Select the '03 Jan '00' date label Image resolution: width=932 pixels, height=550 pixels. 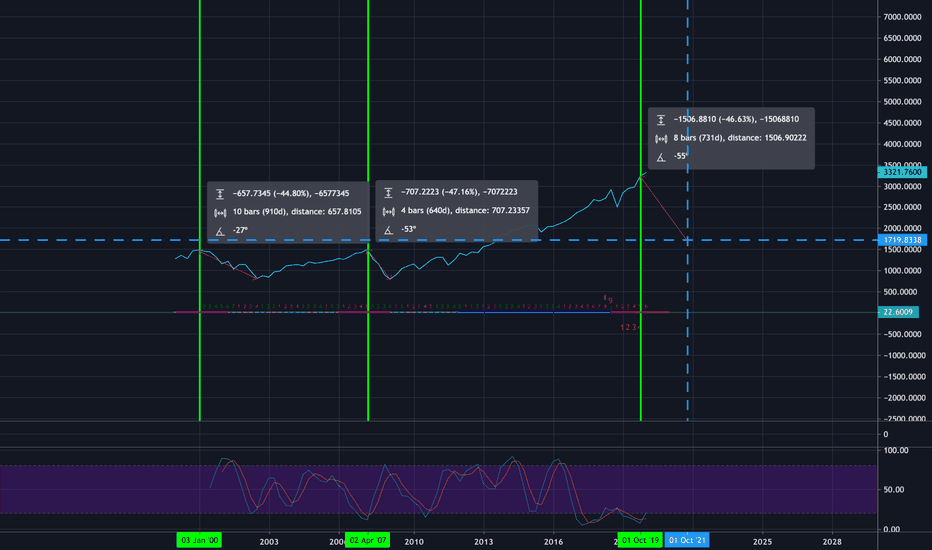click(199, 540)
